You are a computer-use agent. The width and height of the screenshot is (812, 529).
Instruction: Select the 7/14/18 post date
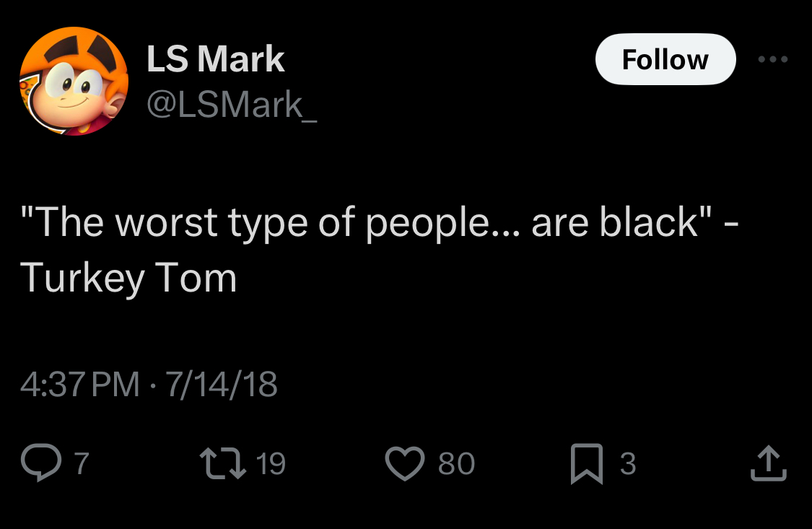(221, 384)
